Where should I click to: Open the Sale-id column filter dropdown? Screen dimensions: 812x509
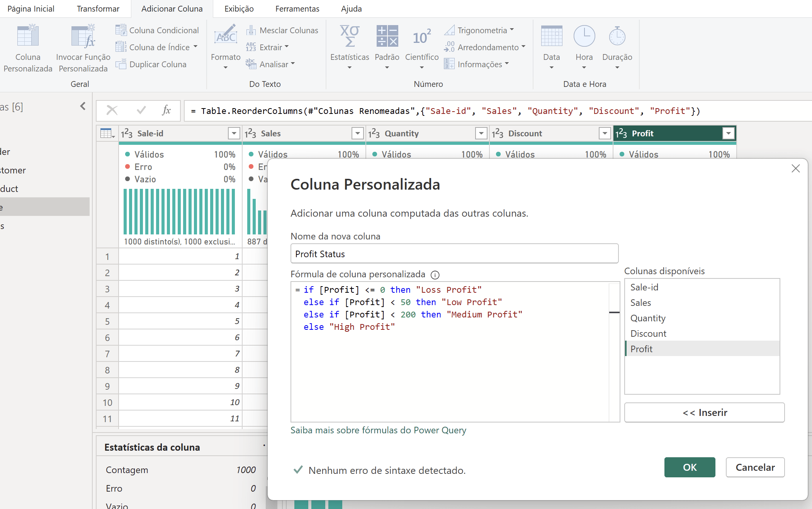234,134
